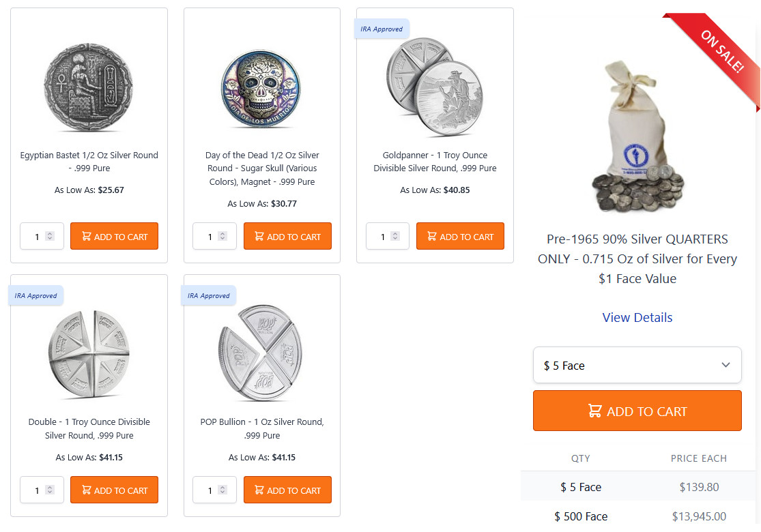
Task: Open Day of the Dead sugar skull image
Action: pyautogui.click(x=261, y=88)
